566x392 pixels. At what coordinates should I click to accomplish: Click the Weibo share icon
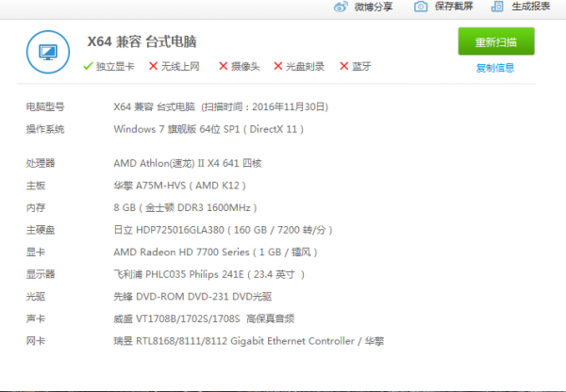point(341,7)
